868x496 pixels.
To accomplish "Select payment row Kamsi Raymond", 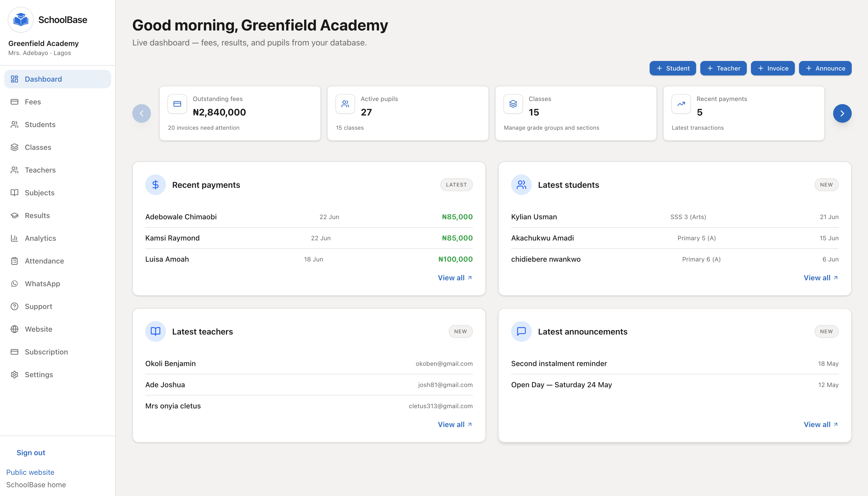I will pyautogui.click(x=309, y=238).
